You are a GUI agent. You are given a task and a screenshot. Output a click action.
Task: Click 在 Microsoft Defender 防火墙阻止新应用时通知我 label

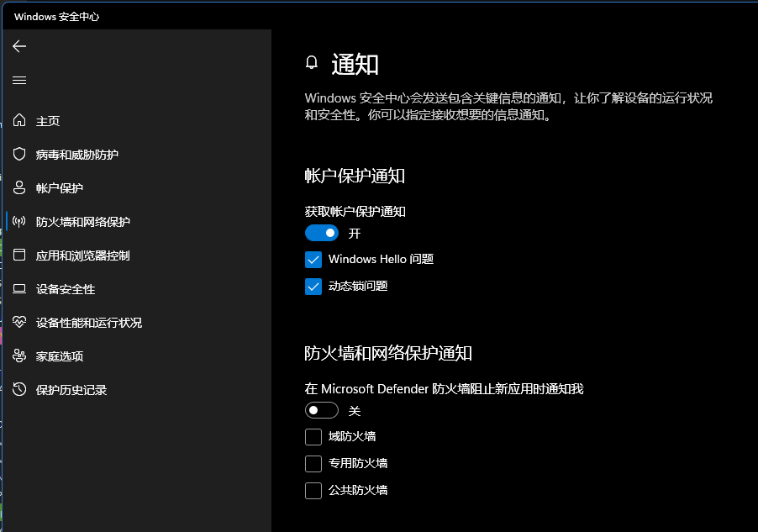444,389
